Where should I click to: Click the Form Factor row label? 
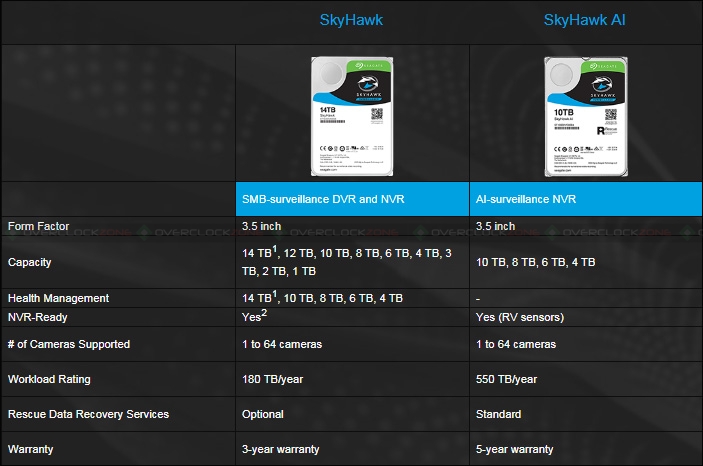[39, 226]
